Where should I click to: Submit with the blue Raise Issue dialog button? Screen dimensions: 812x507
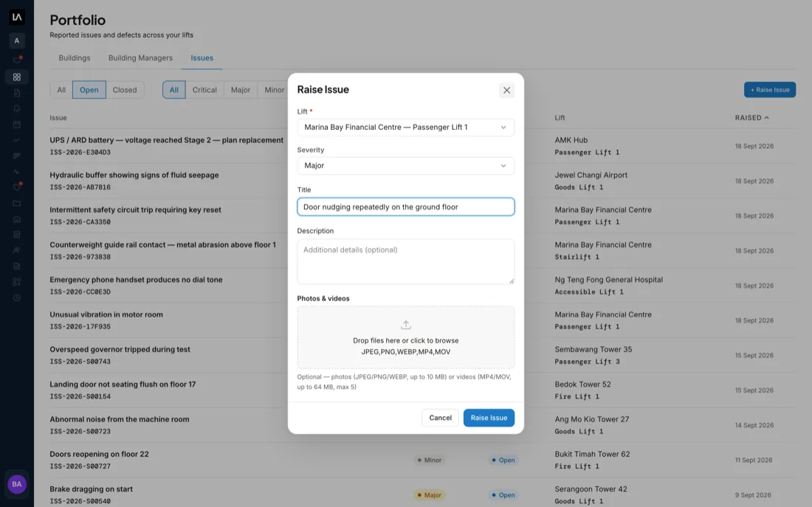[489, 418]
